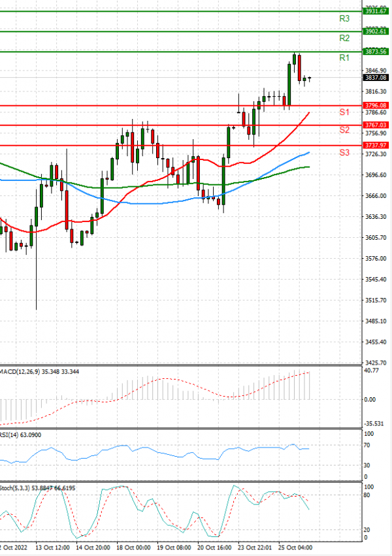Click the 3796.08 red price tag
The width and height of the screenshot is (392, 556).
pyautogui.click(x=376, y=105)
